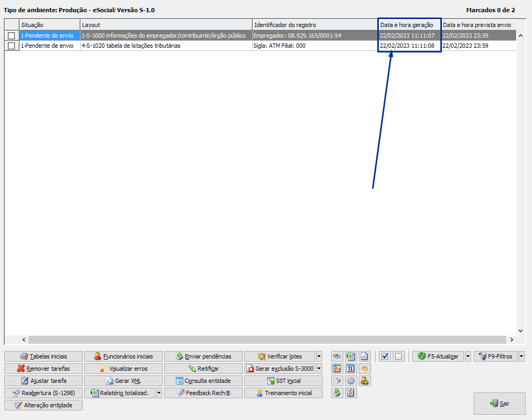Viewport: 532px width, 420px height.
Task: Open the F9-Filtros dropdown arrow
Action: (x=521, y=356)
